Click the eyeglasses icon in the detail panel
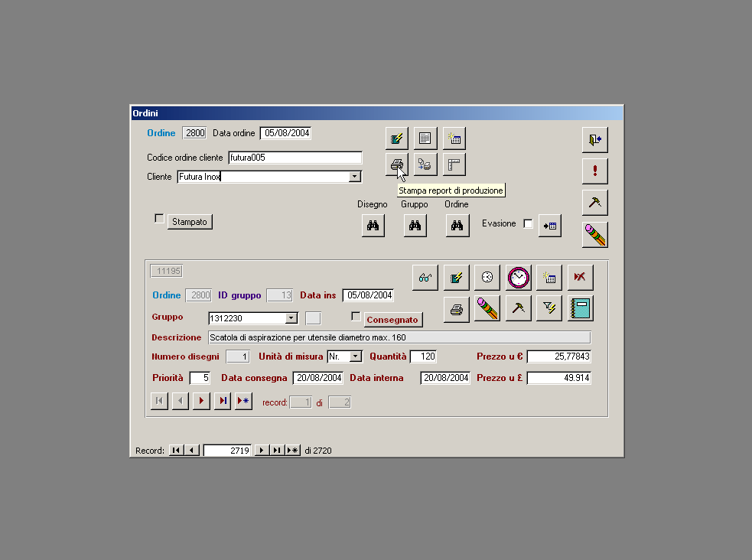The image size is (752, 560). (x=425, y=278)
